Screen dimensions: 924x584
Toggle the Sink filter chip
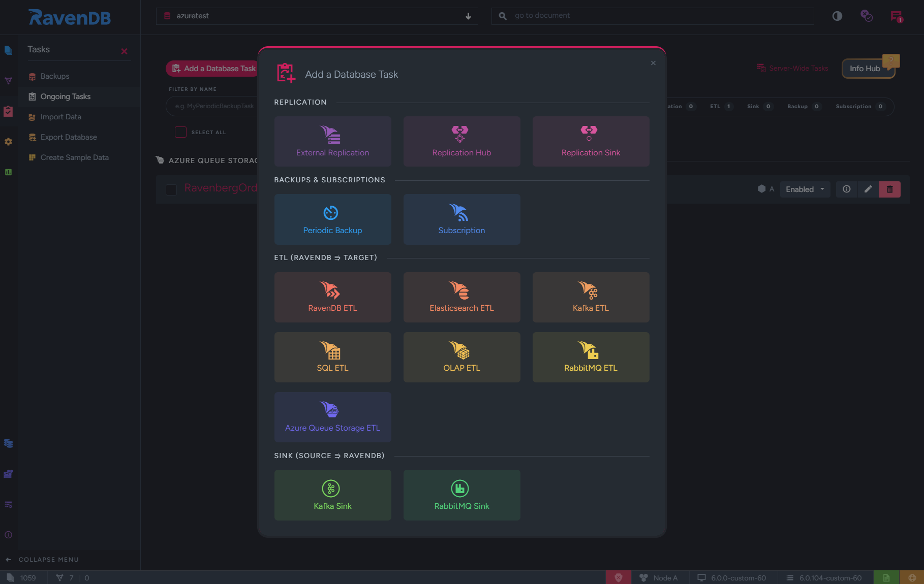coord(759,107)
